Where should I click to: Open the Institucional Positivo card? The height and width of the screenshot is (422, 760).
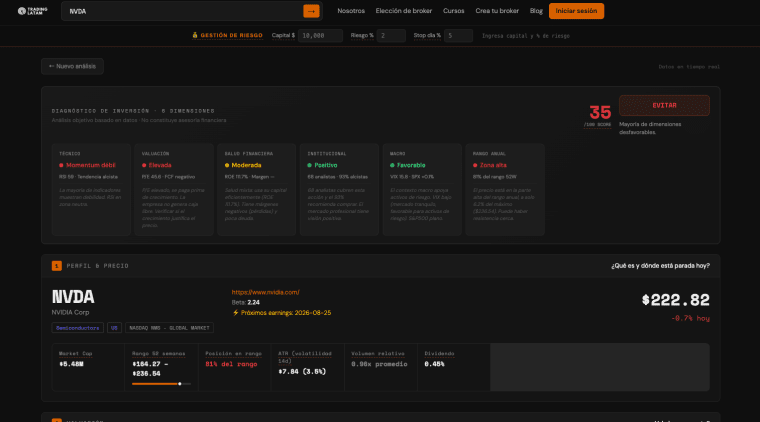(x=339, y=189)
